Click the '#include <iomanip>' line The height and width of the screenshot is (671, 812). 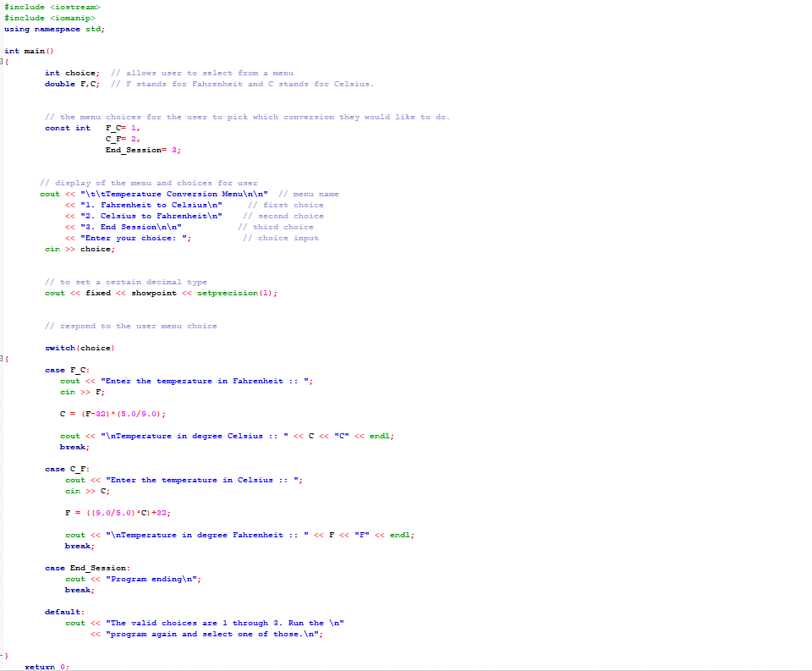(x=50, y=18)
